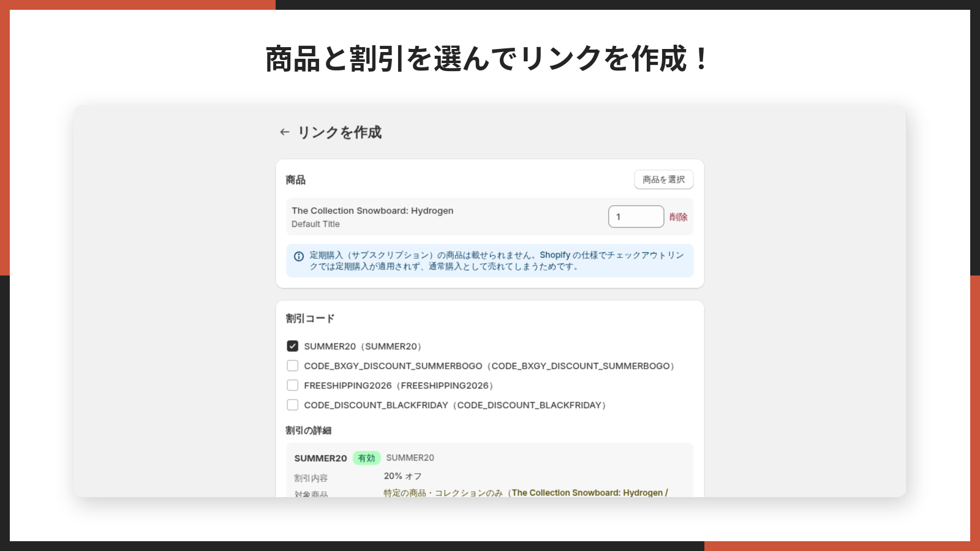This screenshot has width=980, height=551.
Task: Open the 商品を選択 product picker
Action: click(664, 179)
